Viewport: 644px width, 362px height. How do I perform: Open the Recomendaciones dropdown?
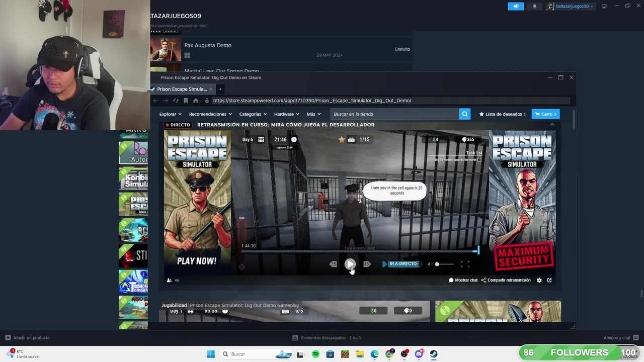coord(210,114)
